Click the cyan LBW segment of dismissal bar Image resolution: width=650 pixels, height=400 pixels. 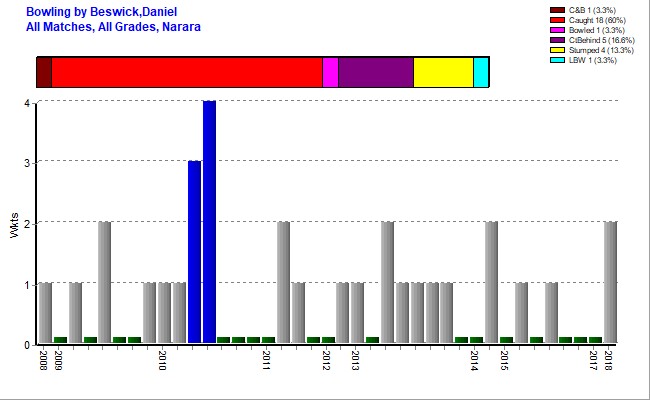(x=481, y=72)
